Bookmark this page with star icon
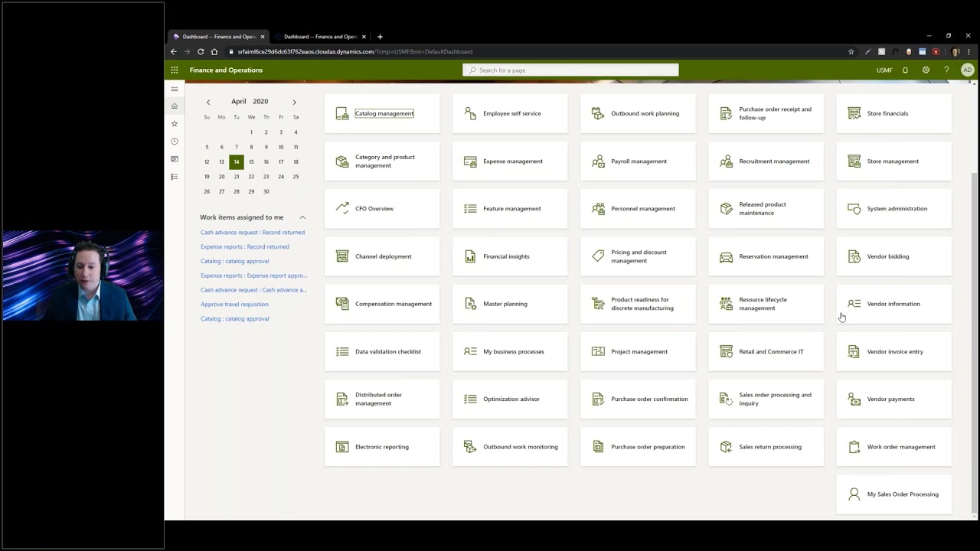Screen dimensions: 980x551 coord(851,51)
